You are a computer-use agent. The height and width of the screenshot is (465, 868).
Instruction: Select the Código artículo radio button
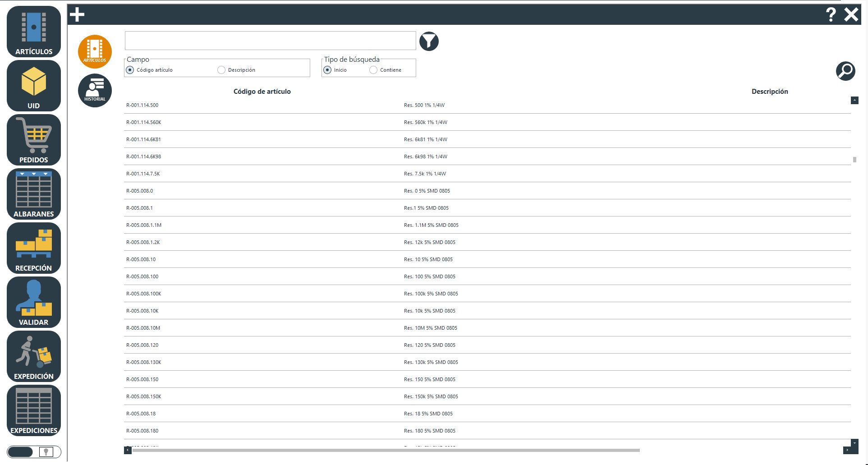(130, 70)
